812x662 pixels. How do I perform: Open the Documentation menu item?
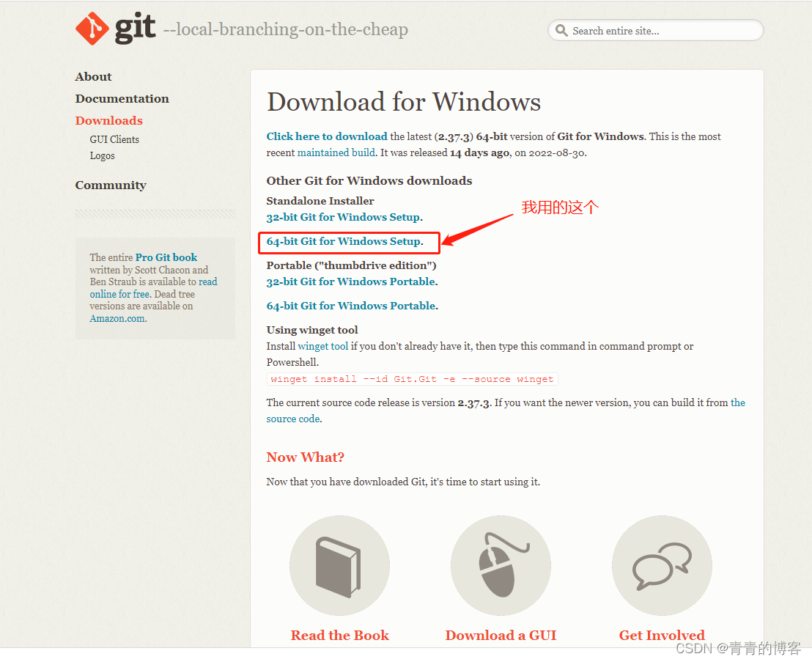[122, 98]
